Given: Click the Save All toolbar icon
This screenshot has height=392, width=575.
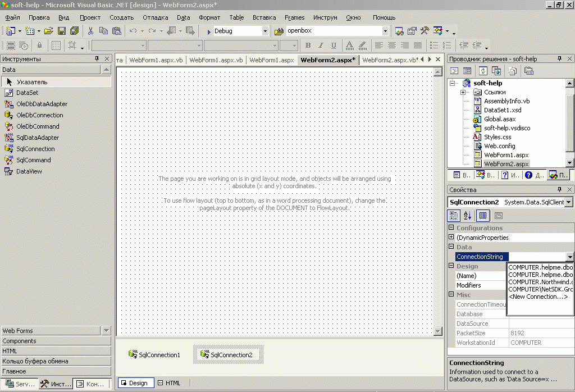Looking at the screenshot, I should pos(75,31).
